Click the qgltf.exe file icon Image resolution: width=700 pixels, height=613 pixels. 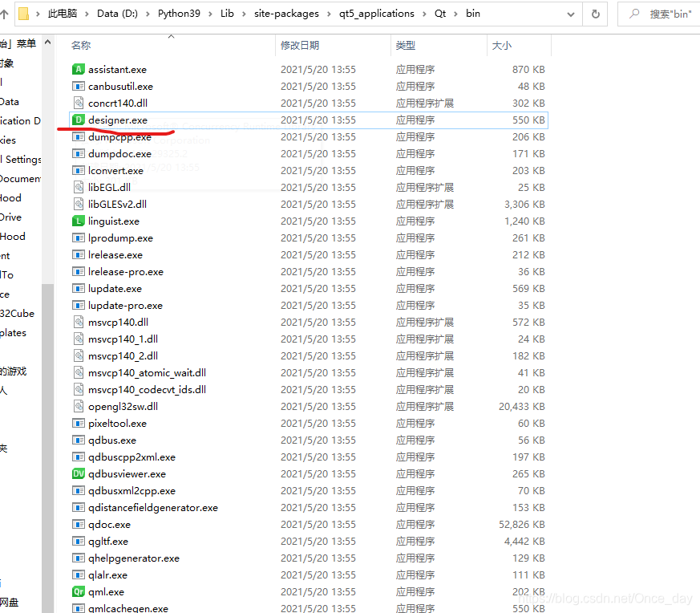[x=78, y=541]
